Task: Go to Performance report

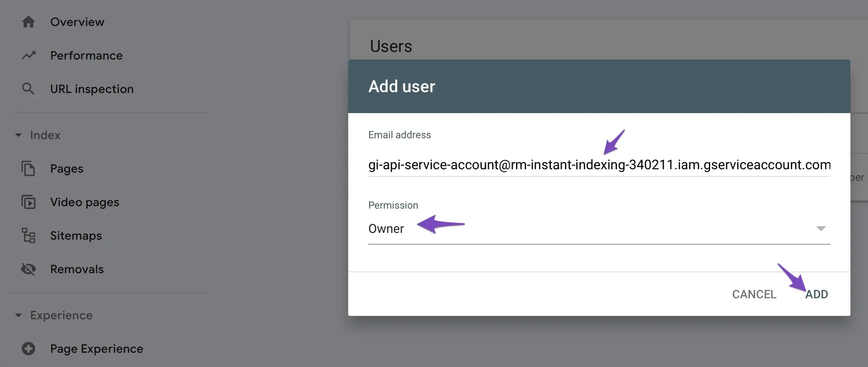Action: pos(86,55)
